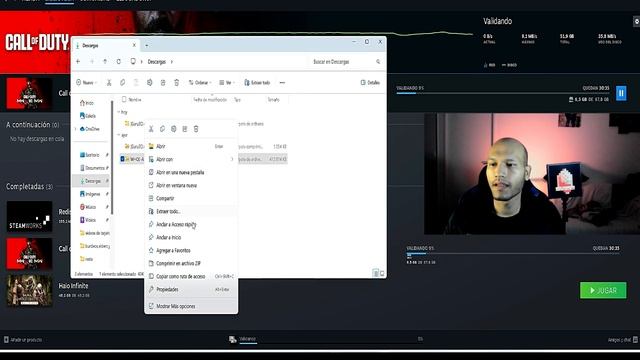Open Propiedades from the context menu
640x360 pixels.
tap(191, 289)
